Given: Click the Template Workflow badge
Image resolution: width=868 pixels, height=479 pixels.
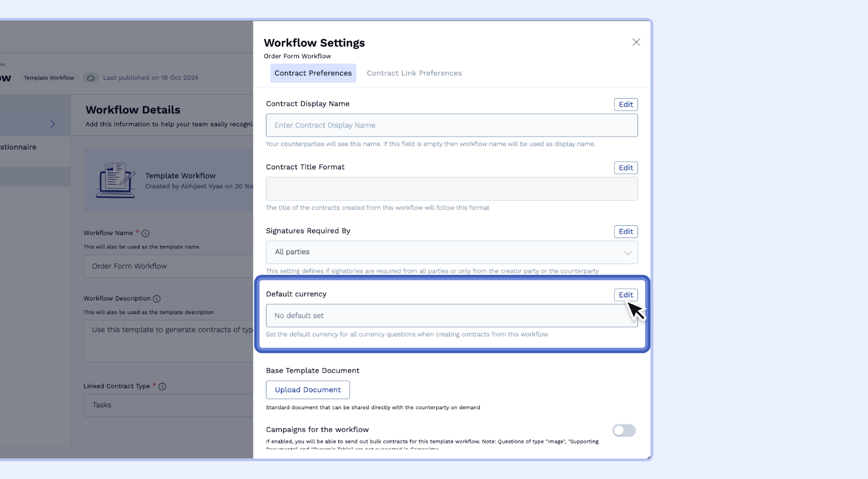Looking at the screenshot, I should [x=49, y=78].
